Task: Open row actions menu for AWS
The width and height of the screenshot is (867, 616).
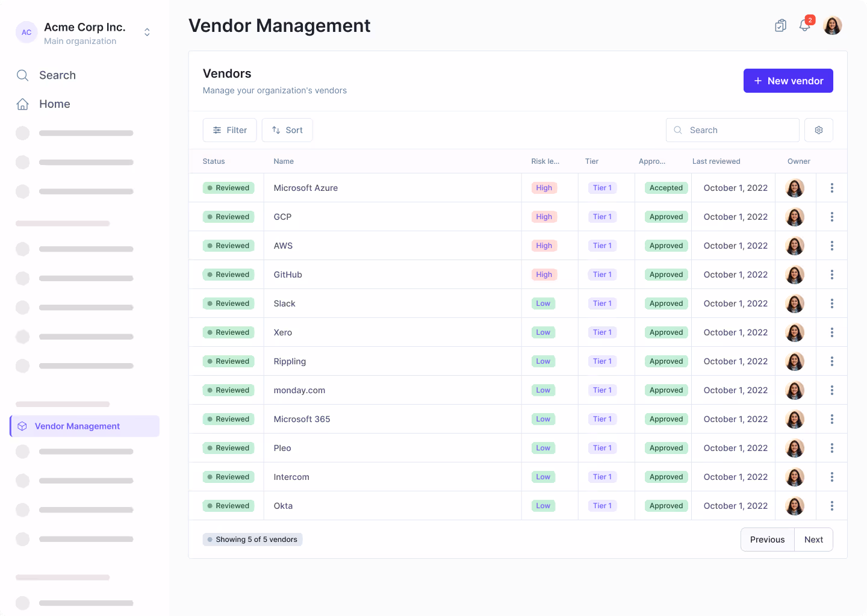Action: pyautogui.click(x=832, y=246)
